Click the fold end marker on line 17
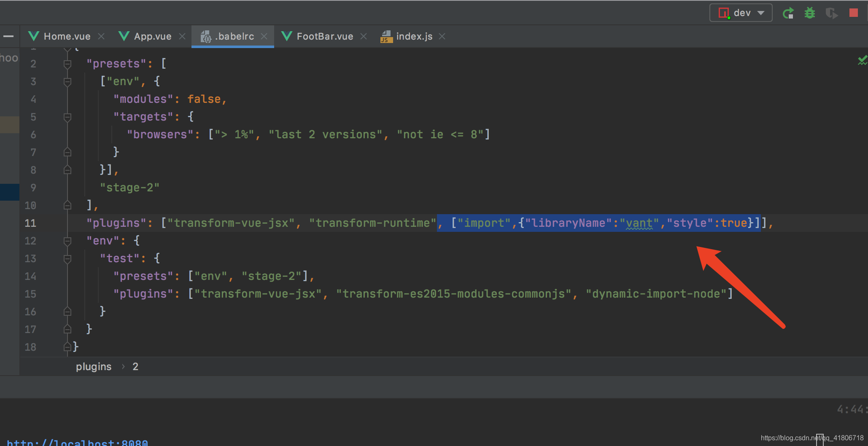Image resolution: width=868 pixels, height=446 pixels. (x=67, y=329)
